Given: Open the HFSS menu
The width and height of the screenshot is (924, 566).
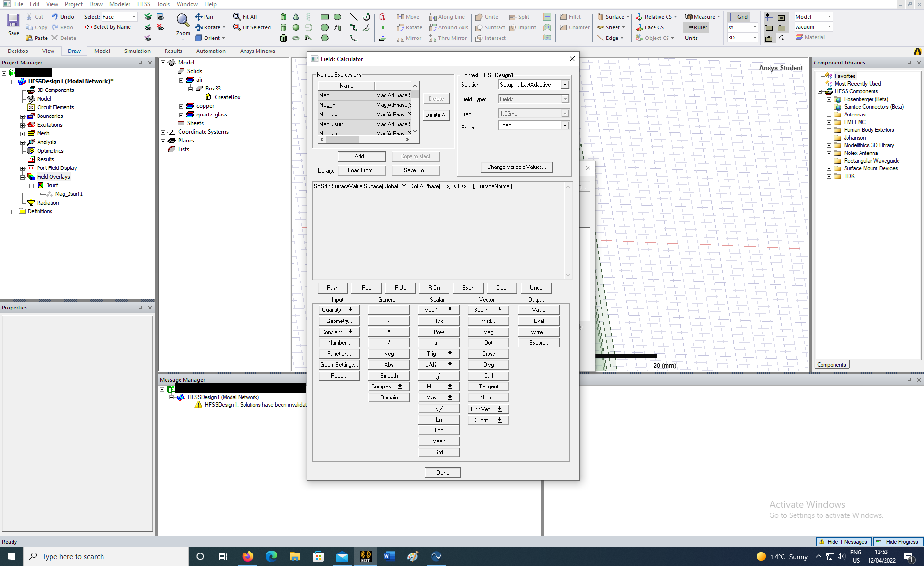Looking at the screenshot, I should 143,4.
